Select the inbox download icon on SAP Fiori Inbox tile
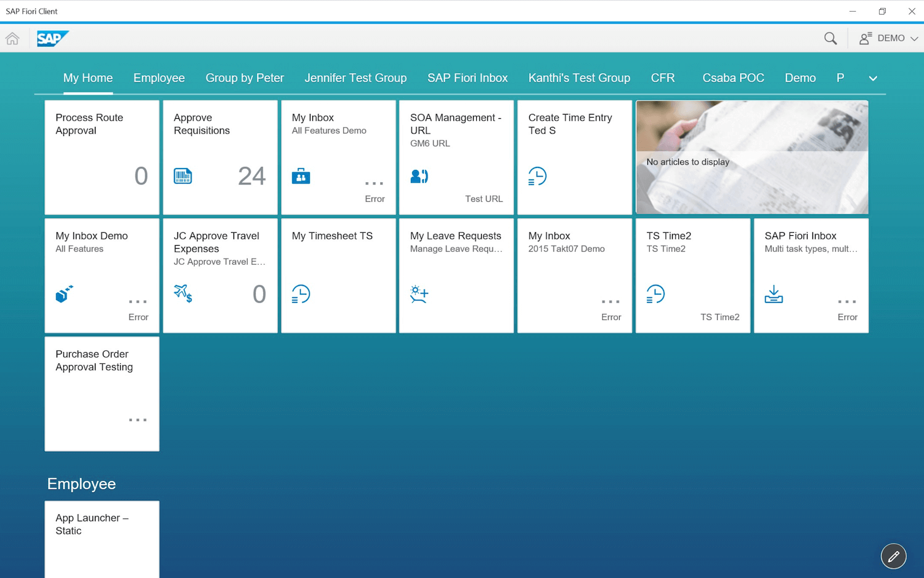Viewport: 924px width, 578px height. coord(773,294)
